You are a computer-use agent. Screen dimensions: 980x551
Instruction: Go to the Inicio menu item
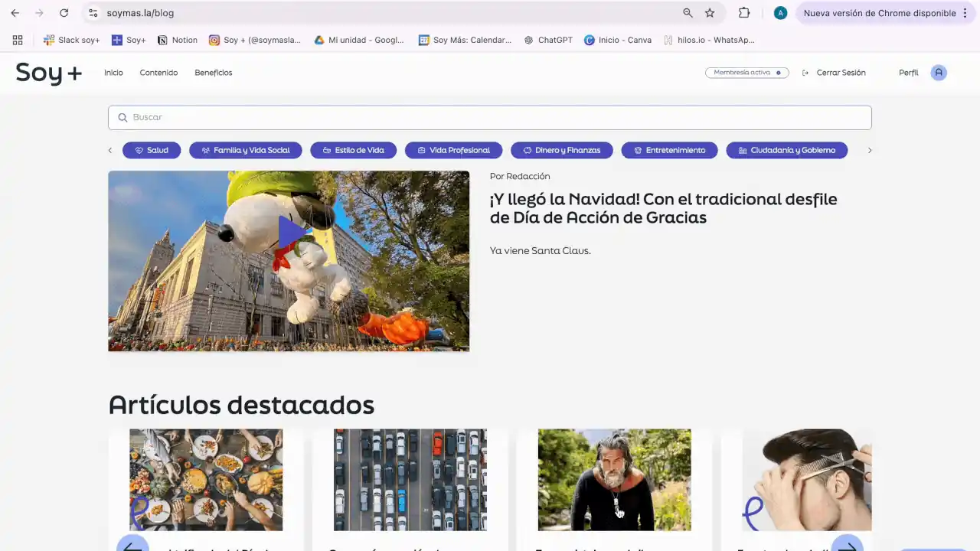click(113, 73)
